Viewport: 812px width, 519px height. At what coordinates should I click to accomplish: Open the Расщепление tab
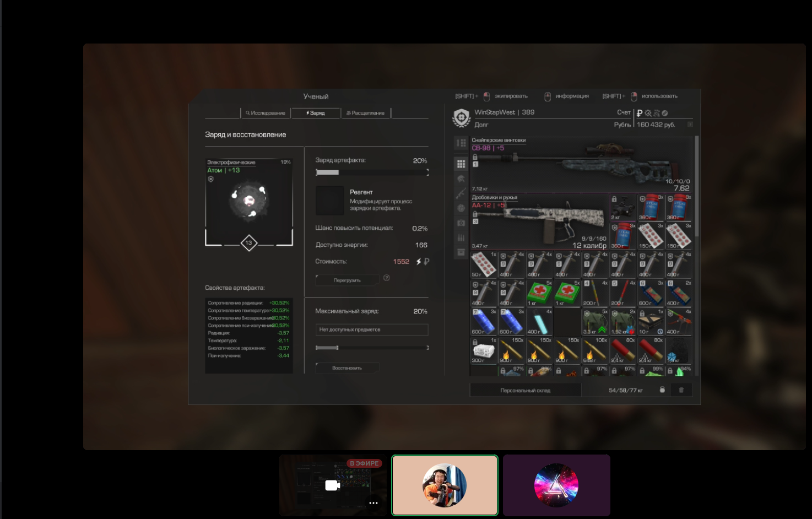click(x=366, y=113)
